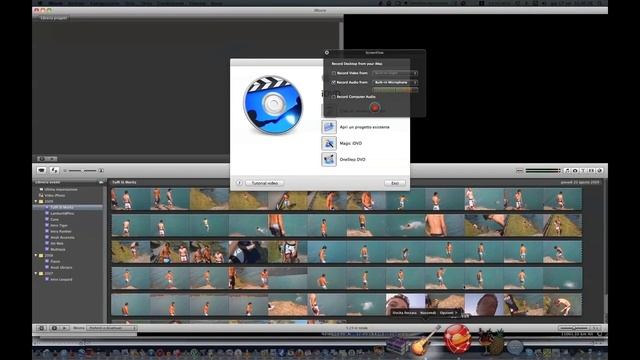Open the maps and backgrounds globe icon
Image resolution: width=640 pixels, height=360 pixels.
click(x=600, y=170)
